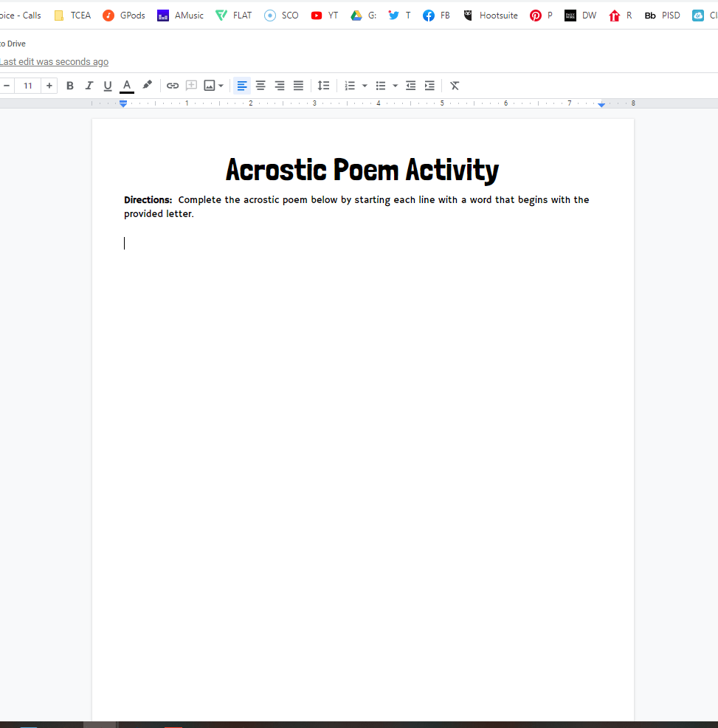Open line spacing options
718x728 pixels.
tap(323, 85)
